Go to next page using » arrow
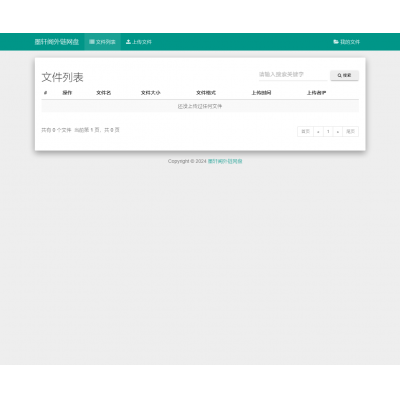This screenshot has width=400, height=400. 338,132
